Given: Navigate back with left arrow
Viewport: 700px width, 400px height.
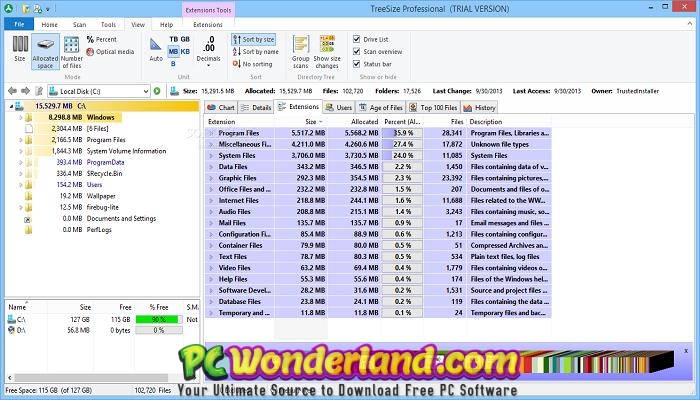Looking at the screenshot, I should point(12,91).
